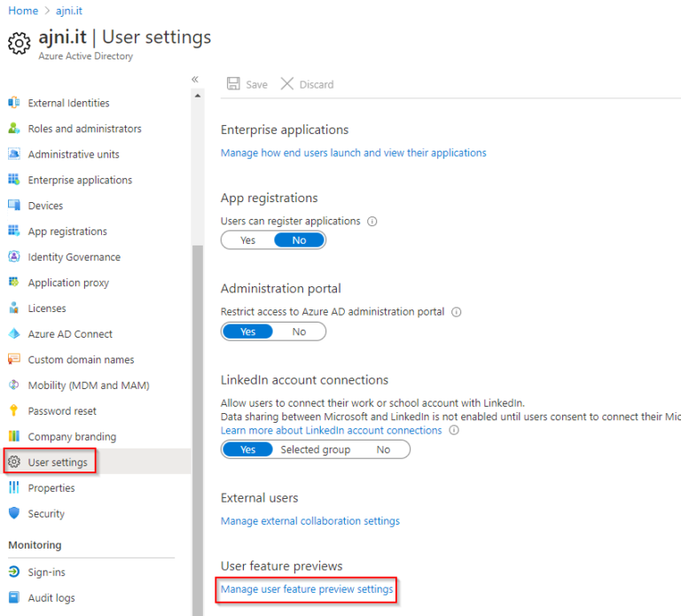Click the Discard X icon
681x616 pixels.
(x=287, y=83)
